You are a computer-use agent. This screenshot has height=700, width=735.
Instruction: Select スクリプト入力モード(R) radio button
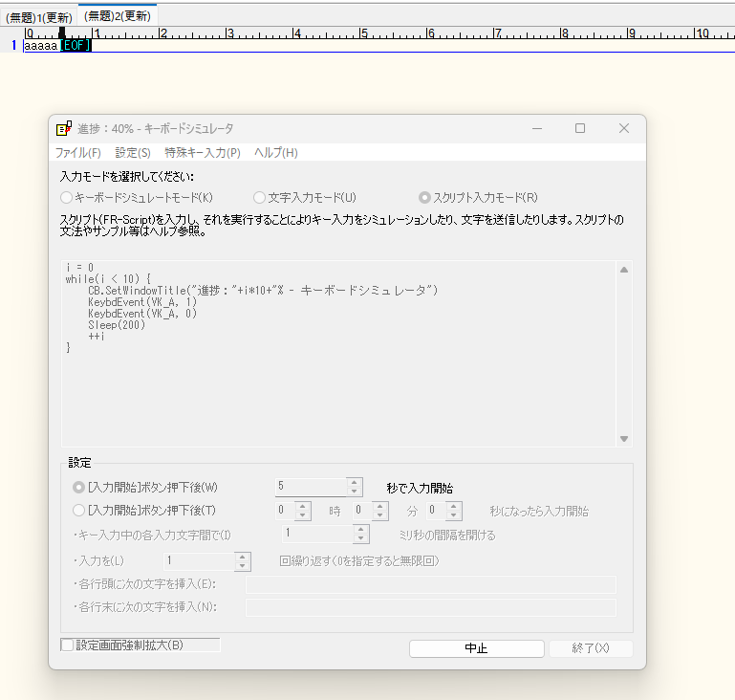click(x=424, y=198)
